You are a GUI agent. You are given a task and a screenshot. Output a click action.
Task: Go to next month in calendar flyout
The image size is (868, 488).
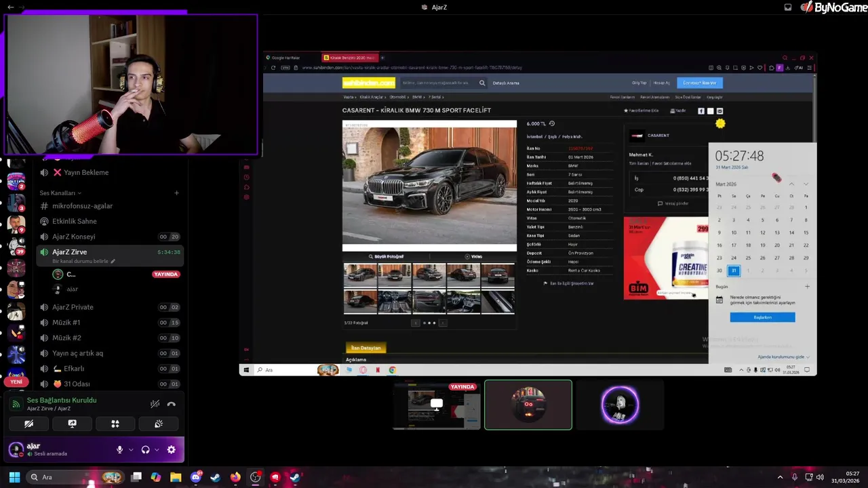[x=806, y=184]
